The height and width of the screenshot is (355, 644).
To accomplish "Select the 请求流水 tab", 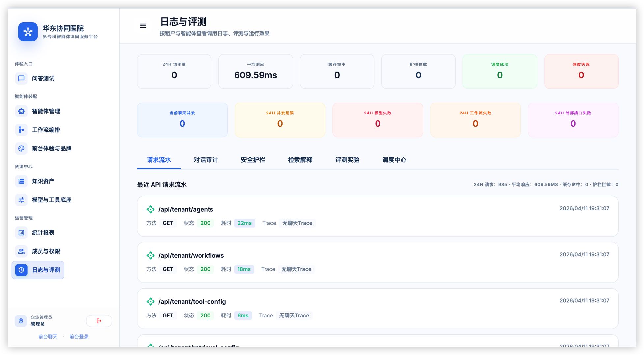I will click(x=159, y=160).
